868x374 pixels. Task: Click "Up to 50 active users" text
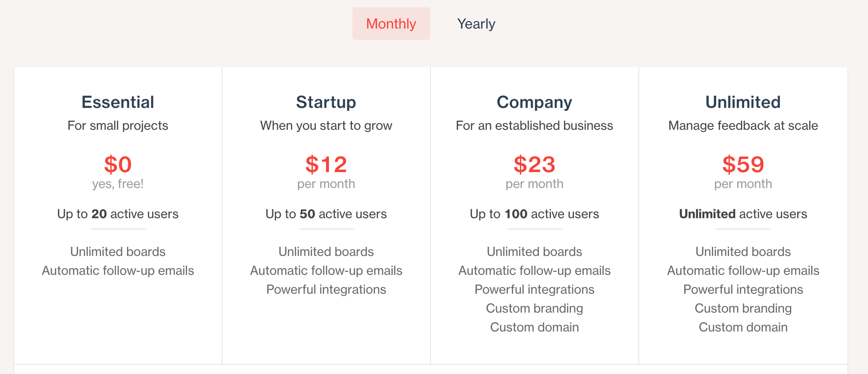click(326, 214)
